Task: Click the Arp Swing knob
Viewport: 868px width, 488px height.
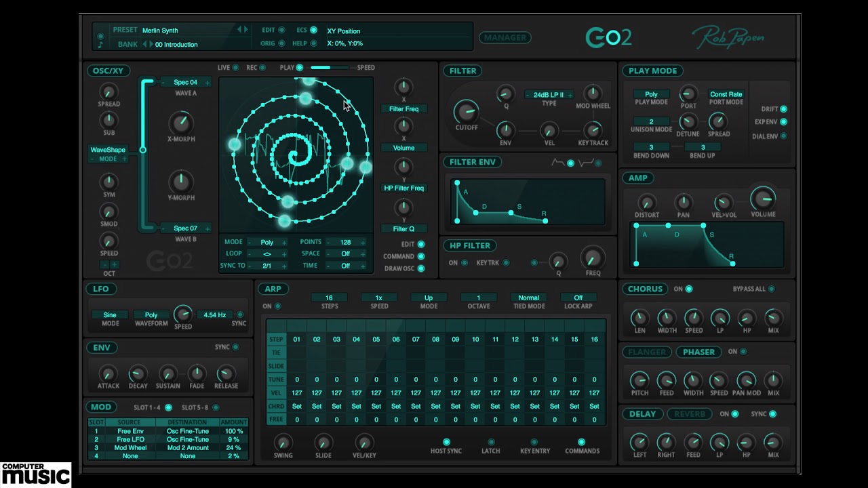Action: click(283, 442)
